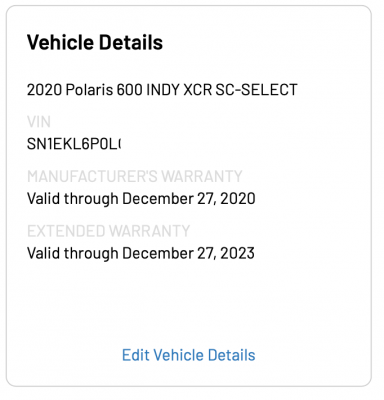Image resolution: width=384 pixels, height=400 pixels.
Task: Click the word Details in the heading
Action: (131, 42)
